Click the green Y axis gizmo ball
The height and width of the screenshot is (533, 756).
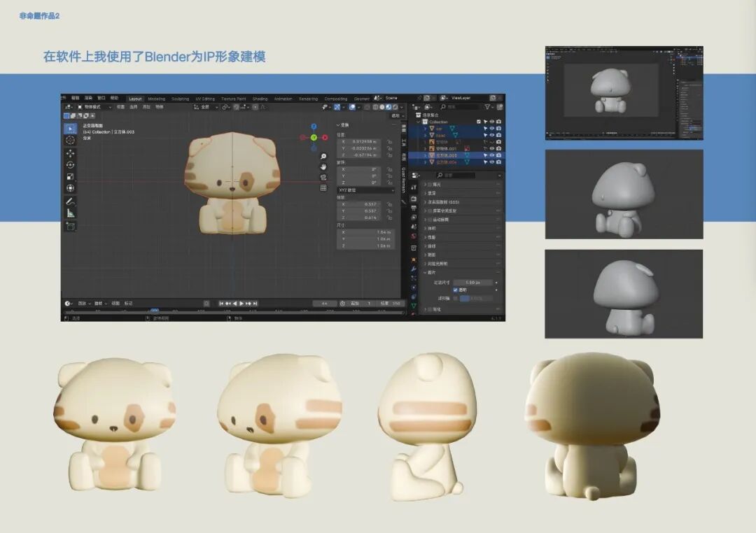314,138
